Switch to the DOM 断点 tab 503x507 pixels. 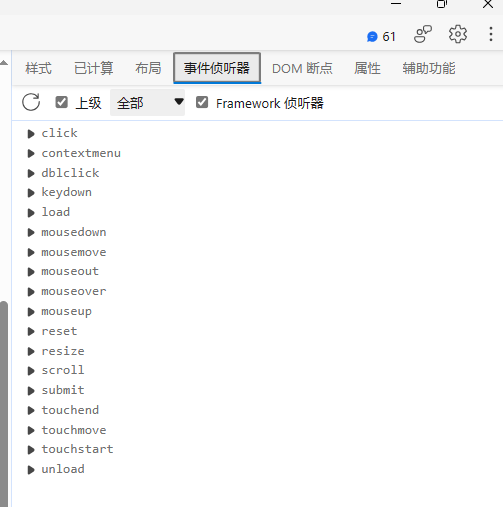coord(302,68)
